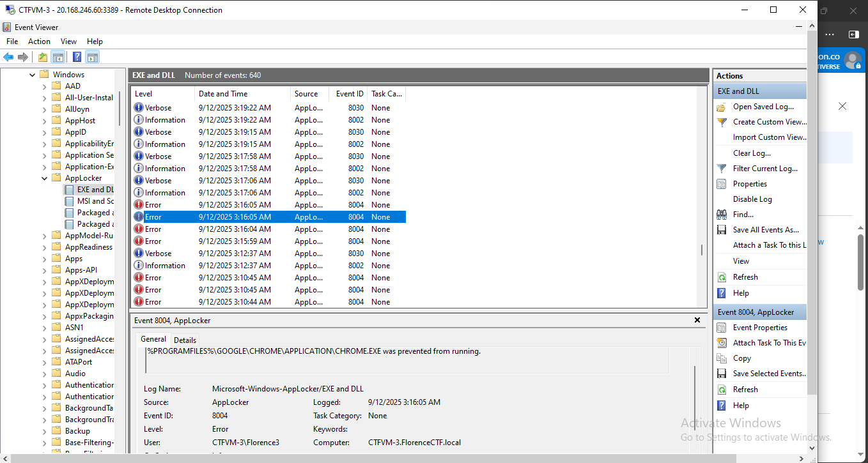
Task: Click the blue Back arrow in toolbar
Action: point(8,57)
